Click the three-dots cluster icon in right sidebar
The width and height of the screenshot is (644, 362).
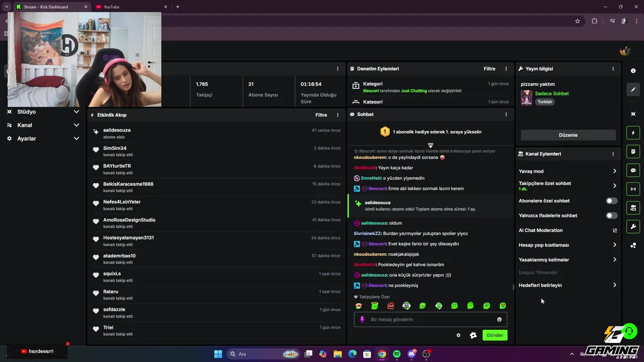pos(633,245)
